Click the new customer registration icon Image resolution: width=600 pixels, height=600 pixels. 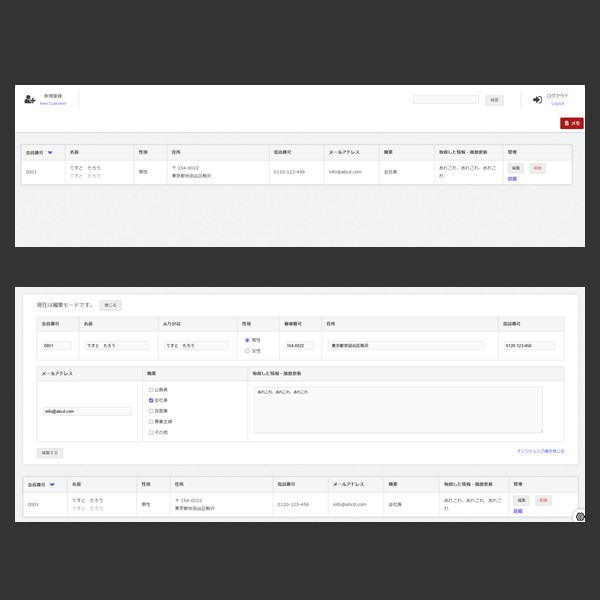coord(30,100)
